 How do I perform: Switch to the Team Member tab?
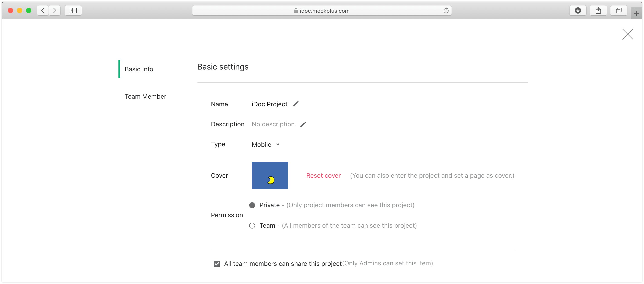tap(145, 97)
